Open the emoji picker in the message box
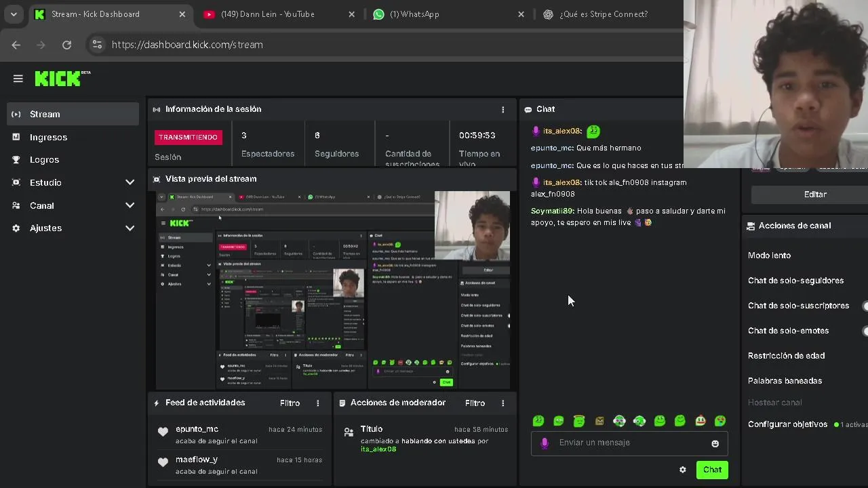 coord(715,443)
